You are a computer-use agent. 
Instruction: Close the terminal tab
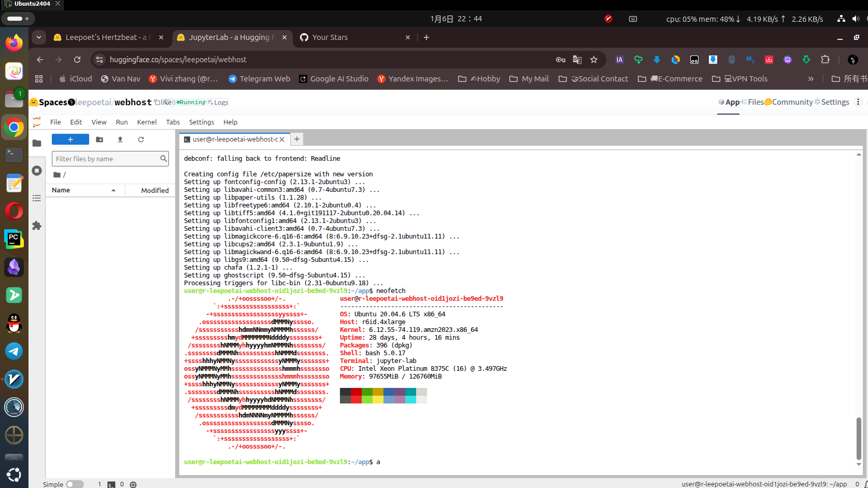[282, 140]
